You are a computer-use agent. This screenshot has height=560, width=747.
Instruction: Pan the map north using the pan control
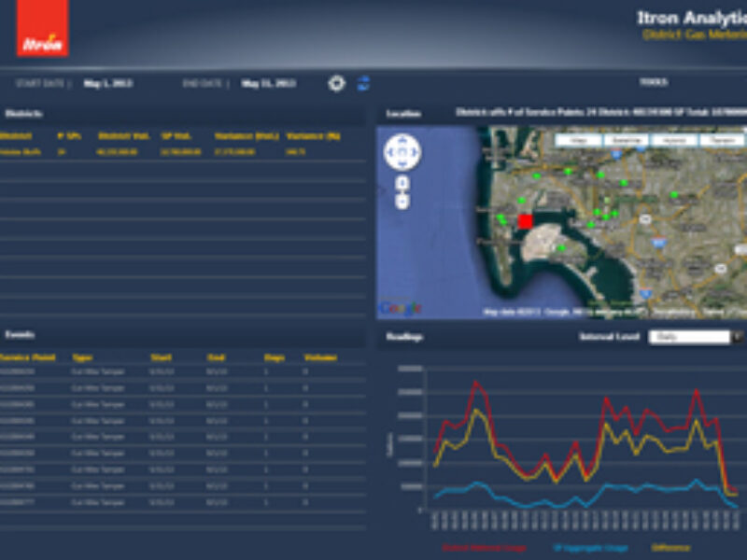402,141
